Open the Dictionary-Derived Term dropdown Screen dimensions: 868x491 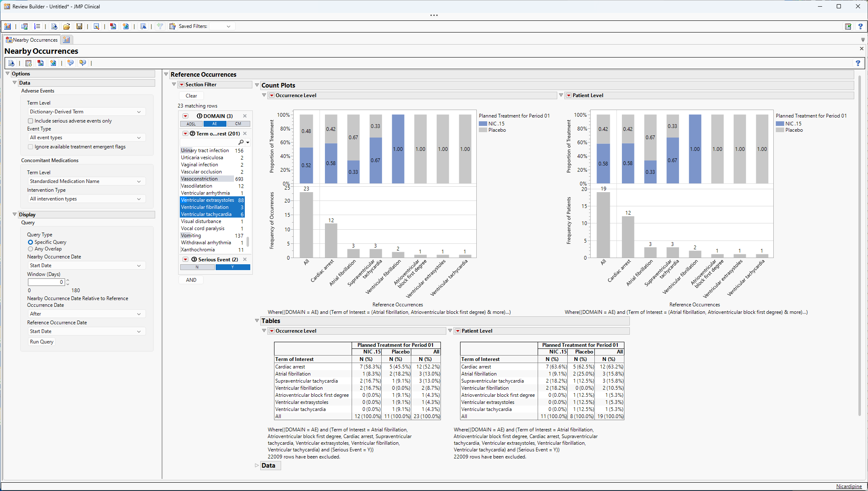coord(86,112)
